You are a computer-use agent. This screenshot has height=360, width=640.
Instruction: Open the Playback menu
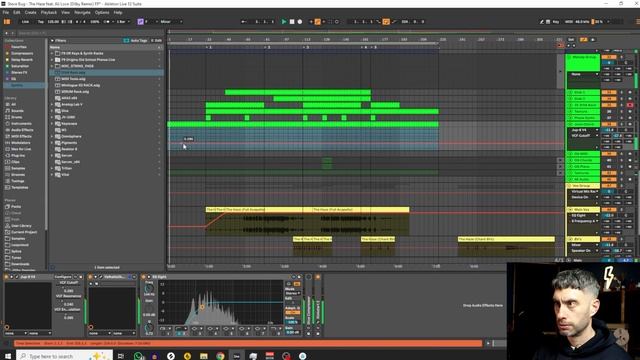pos(49,13)
